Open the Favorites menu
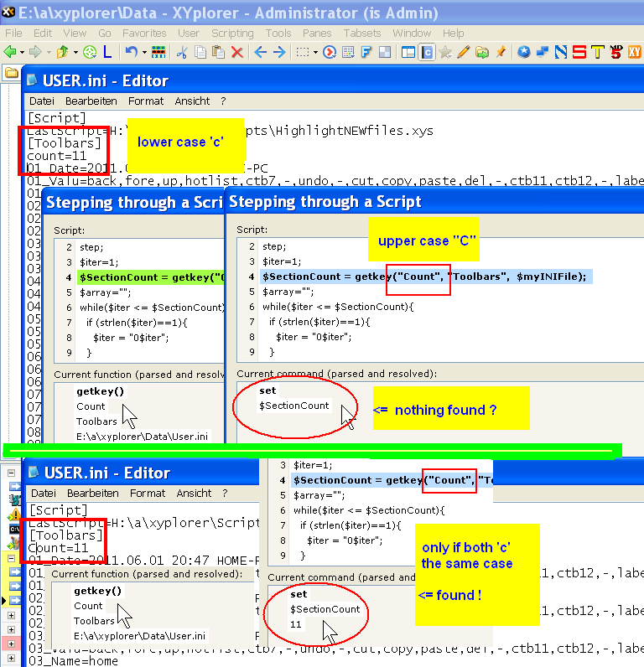 coord(144,34)
